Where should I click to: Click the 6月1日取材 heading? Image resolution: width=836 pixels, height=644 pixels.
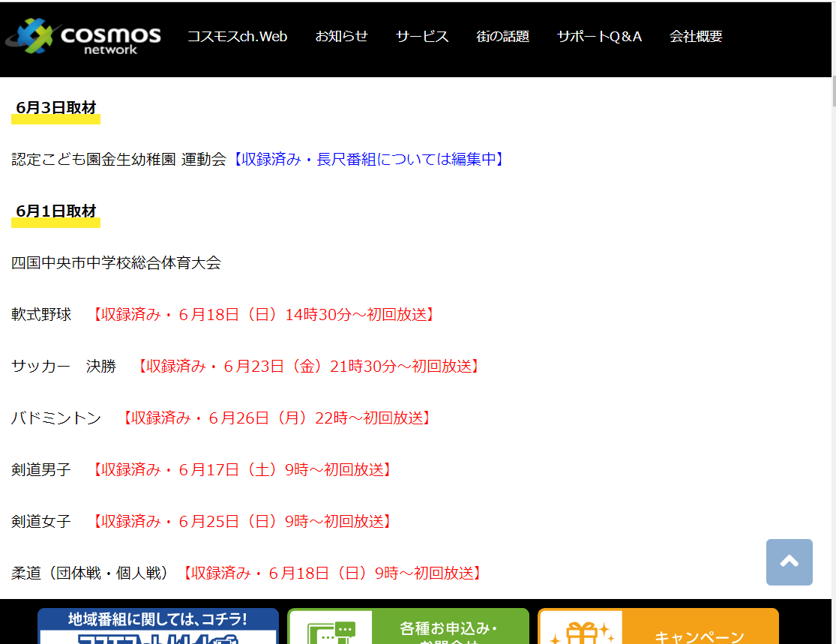pyautogui.click(x=56, y=211)
